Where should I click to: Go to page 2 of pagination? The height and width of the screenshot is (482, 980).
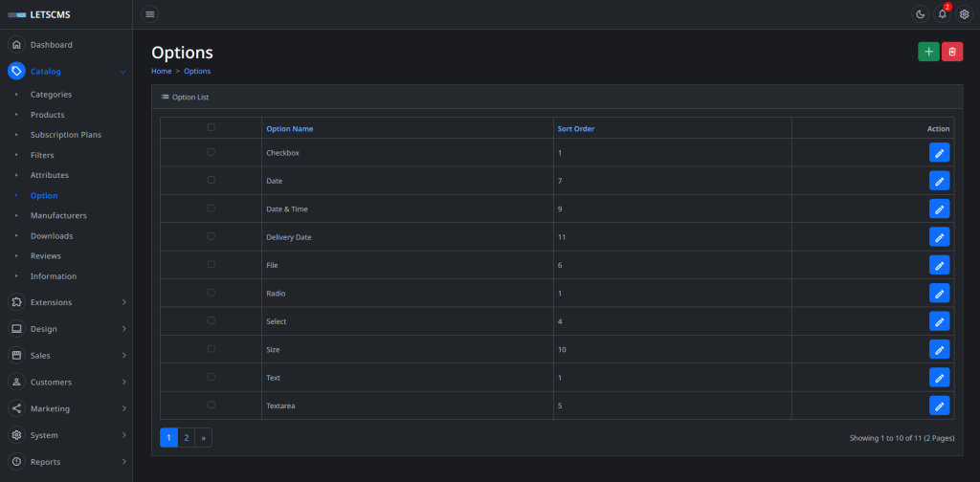187,438
